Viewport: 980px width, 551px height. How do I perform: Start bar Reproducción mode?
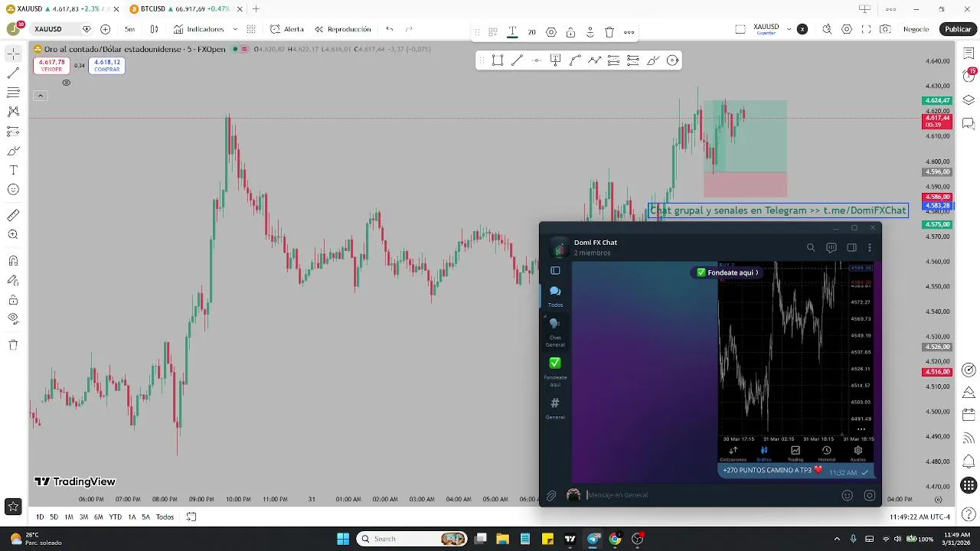coord(342,29)
